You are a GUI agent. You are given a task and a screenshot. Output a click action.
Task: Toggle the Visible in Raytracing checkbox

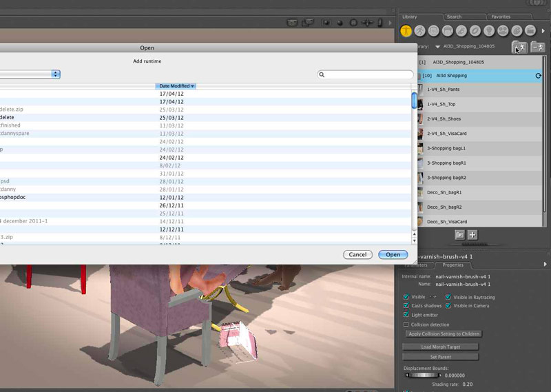tap(448, 297)
